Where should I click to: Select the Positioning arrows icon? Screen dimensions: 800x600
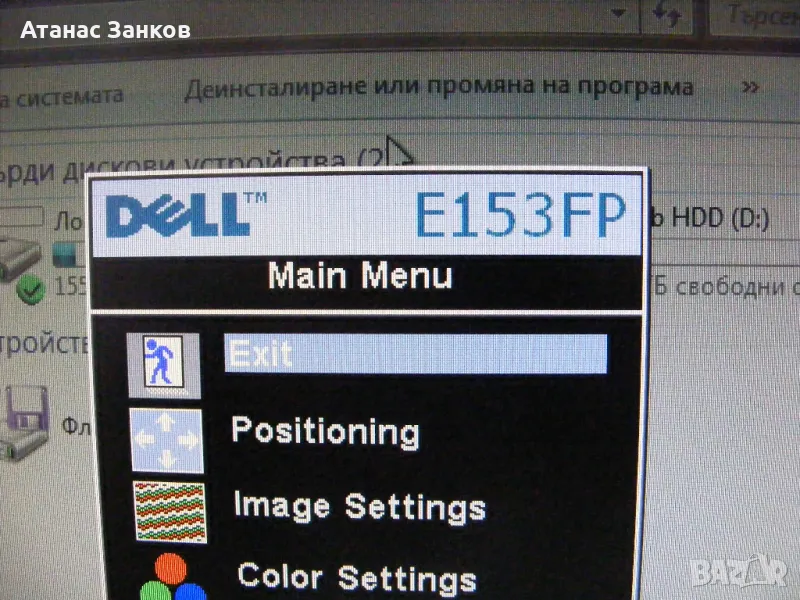tap(166, 440)
